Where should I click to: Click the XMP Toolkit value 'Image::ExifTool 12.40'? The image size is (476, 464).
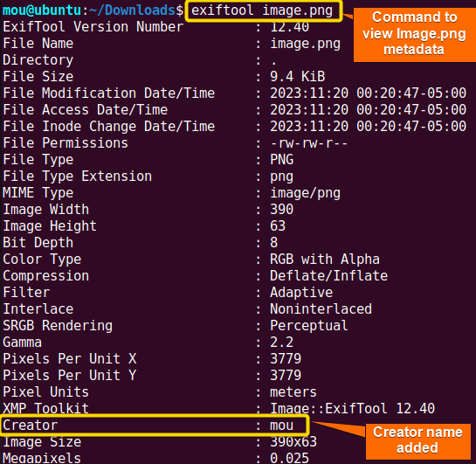(353, 408)
